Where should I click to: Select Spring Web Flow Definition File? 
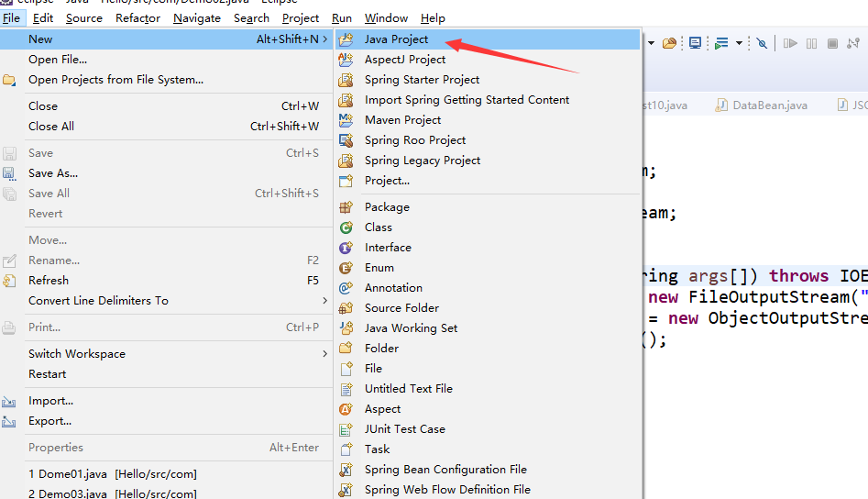point(488,490)
